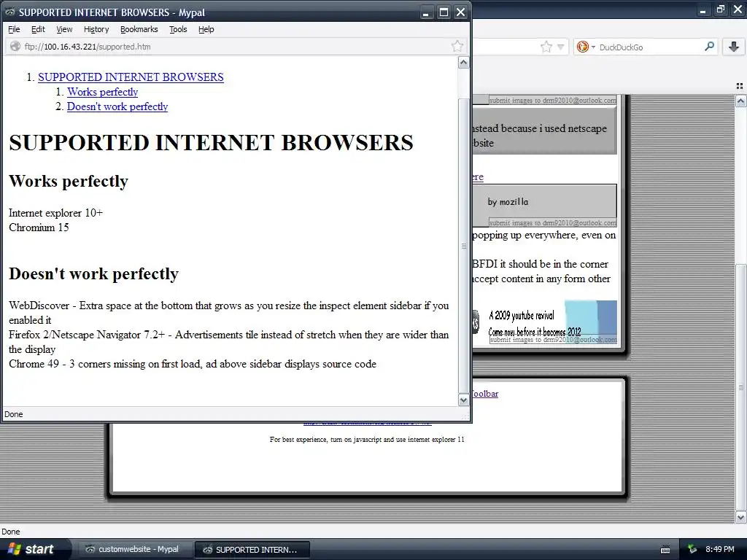Click the magnifier search icon
Screen dimensions: 747x560
(x=709, y=47)
